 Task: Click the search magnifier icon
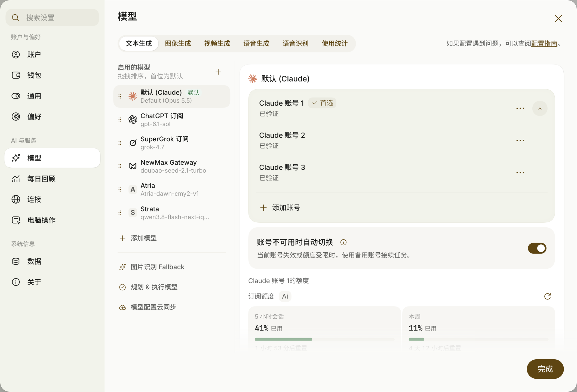[x=15, y=18]
